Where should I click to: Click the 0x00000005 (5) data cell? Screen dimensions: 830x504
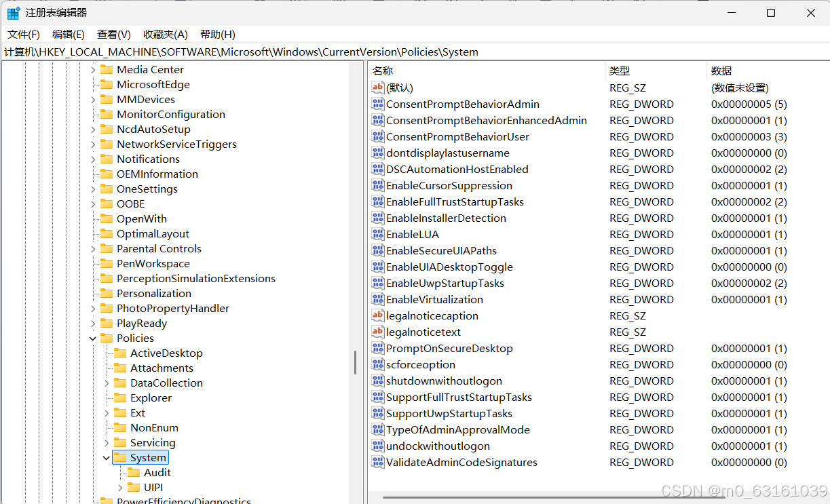(749, 104)
